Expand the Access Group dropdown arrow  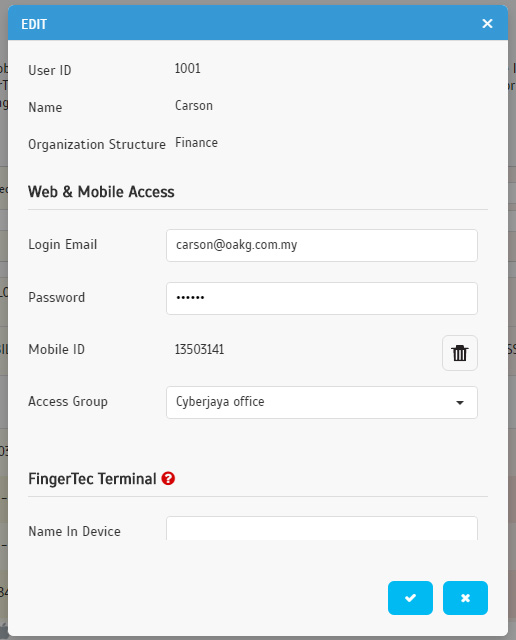point(460,402)
